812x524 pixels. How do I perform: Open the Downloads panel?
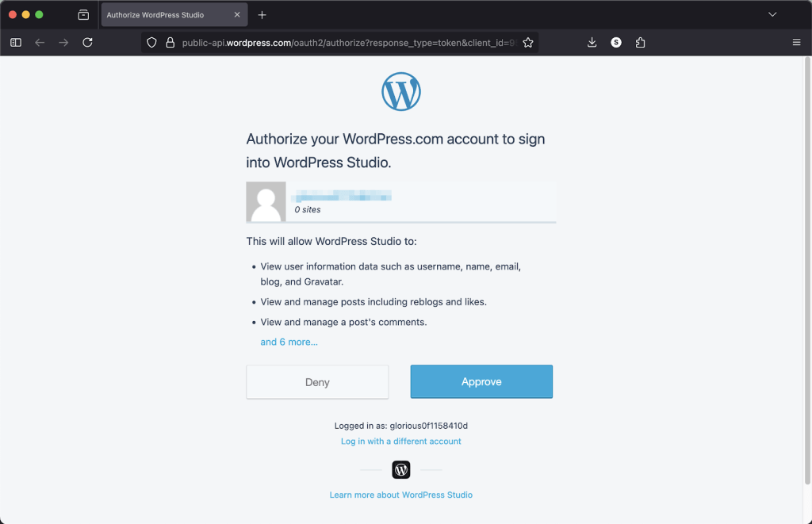click(592, 42)
